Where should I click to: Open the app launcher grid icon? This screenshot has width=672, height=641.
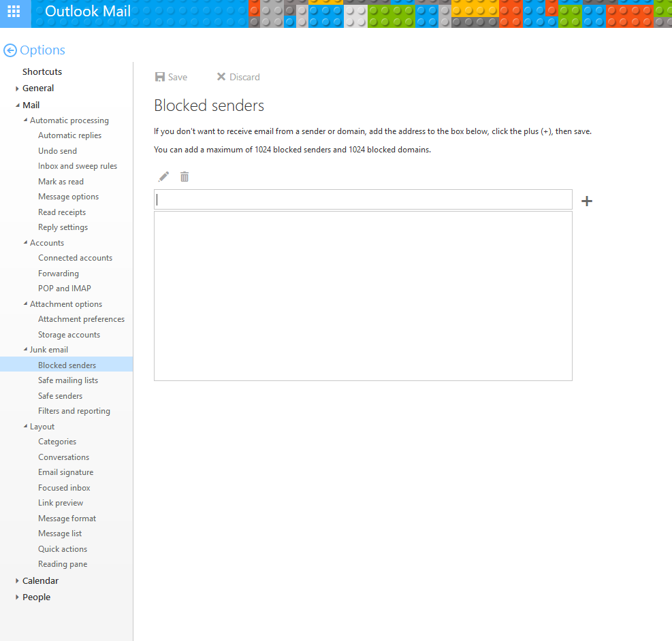pyautogui.click(x=14, y=12)
